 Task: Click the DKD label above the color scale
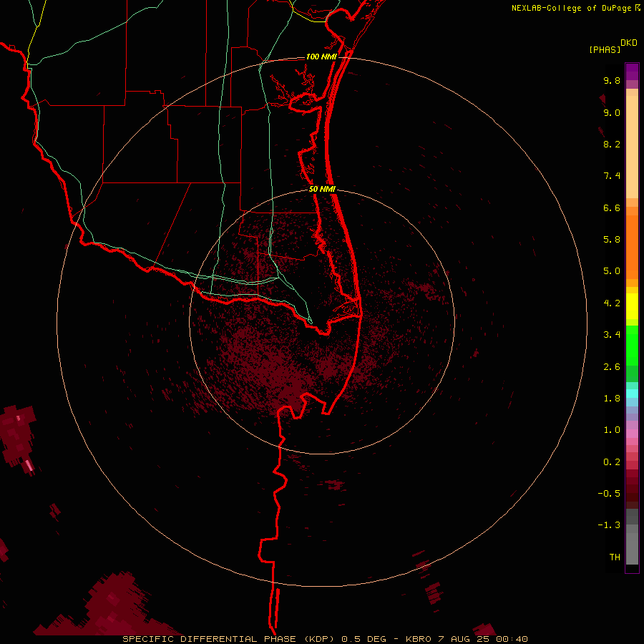click(x=629, y=43)
